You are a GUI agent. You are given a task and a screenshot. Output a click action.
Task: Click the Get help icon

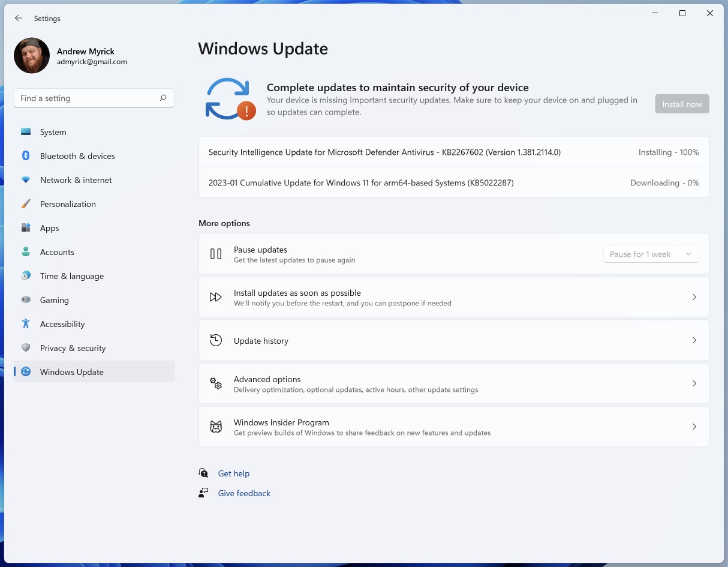[204, 473]
